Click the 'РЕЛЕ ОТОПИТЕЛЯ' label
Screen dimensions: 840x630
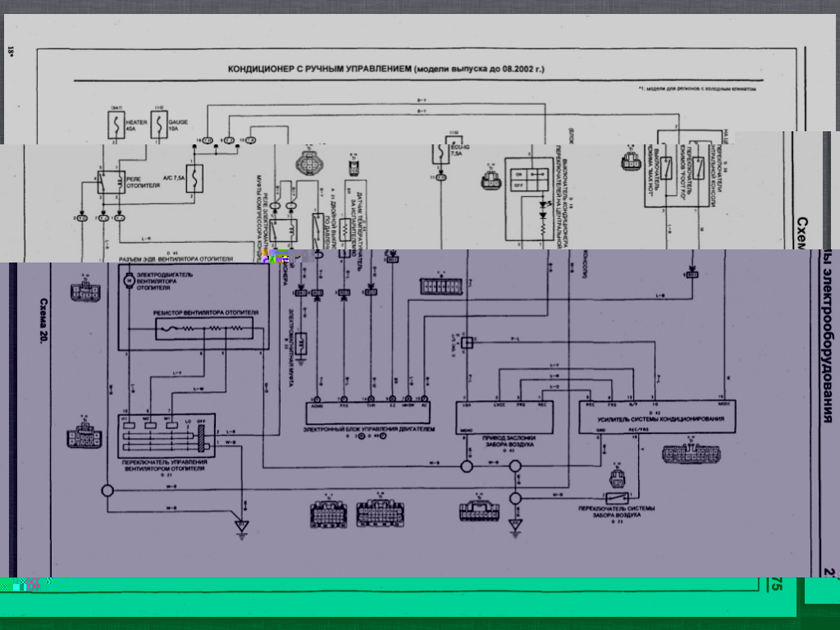click(143, 182)
